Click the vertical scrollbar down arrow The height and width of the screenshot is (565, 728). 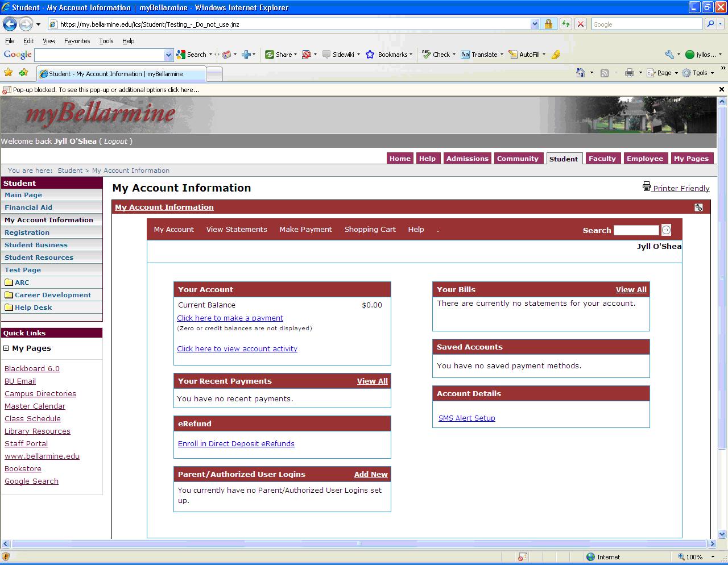(x=723, y=534)
